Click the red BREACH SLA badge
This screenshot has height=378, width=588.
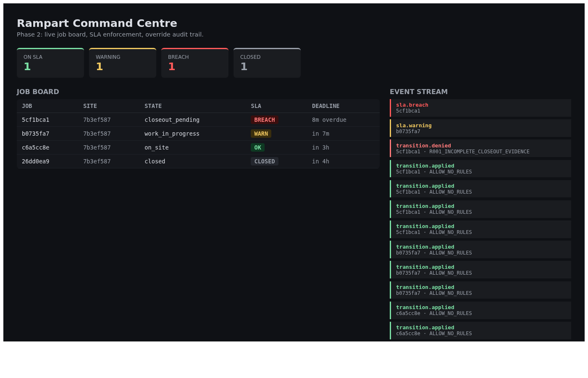click(265, 120)
